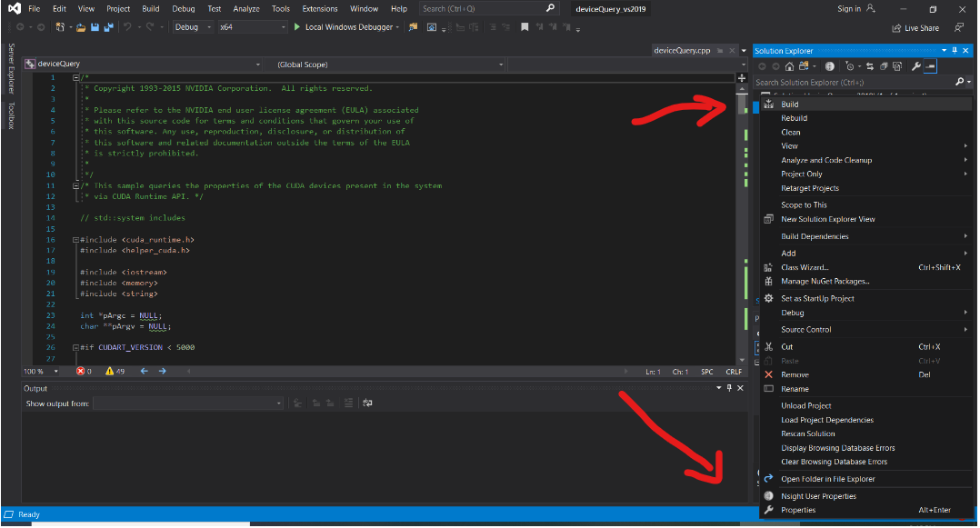
Task: Click the Preview Selected Items icon
Action: tap(930, 66)
